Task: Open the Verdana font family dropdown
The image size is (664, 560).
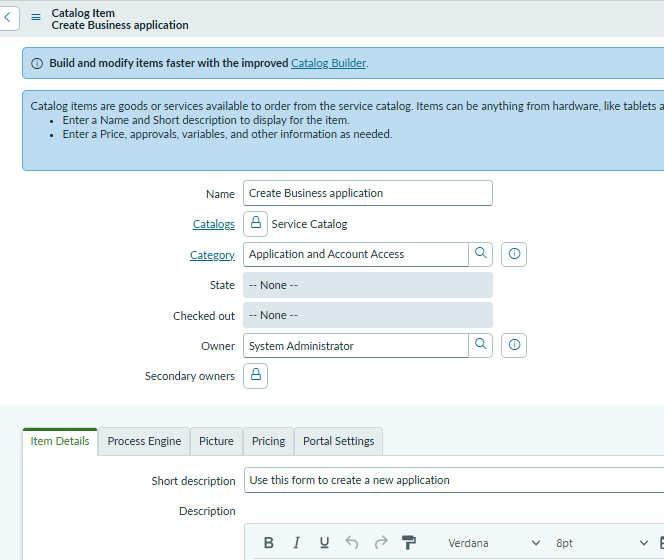Action: pos(494,543)
